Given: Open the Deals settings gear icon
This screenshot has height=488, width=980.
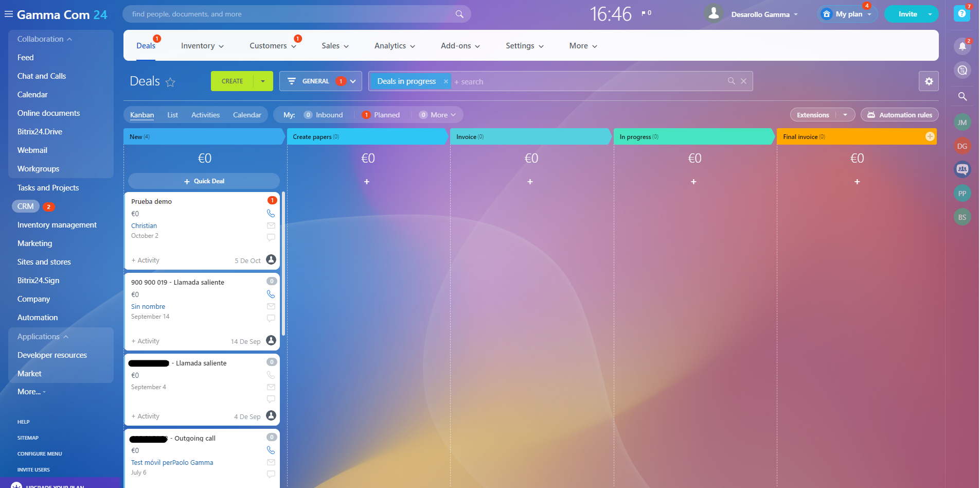Looking at the screenshot, I should (929, 81).
